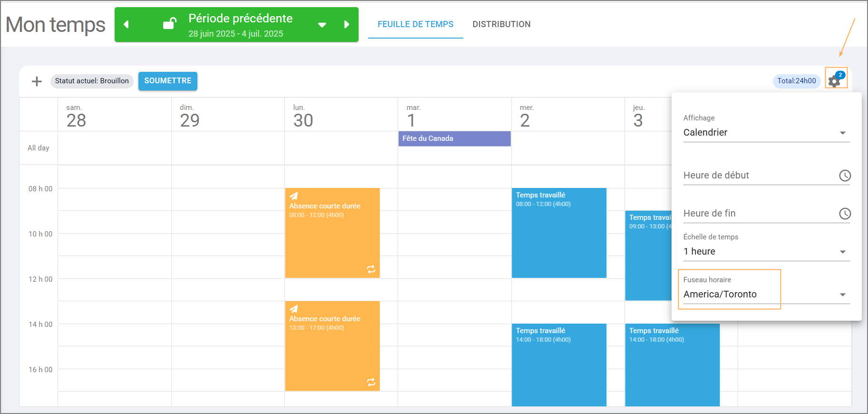Click recurrence icon on afternoon Absence courte durée
This screenshot has height=414, width=868.
(x=371, y=382)
